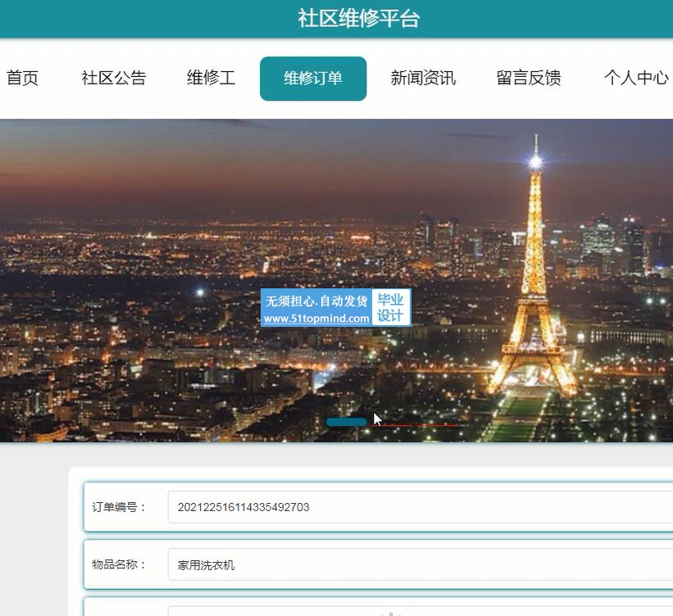The width and height of the screenshot is (673, 616).
Task: Open the 新闻资讯 news section
Action: (423, 78)
